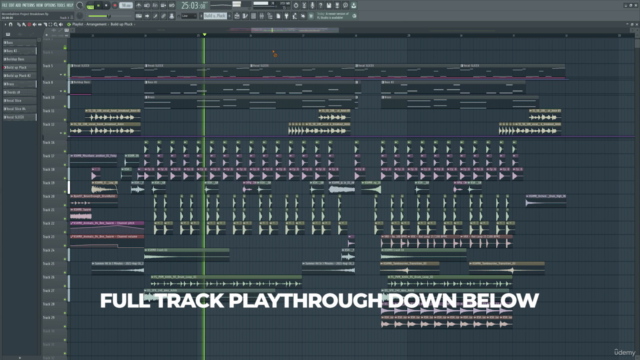
Task: Open the PATTERNS menu
Action: click(28, 5)
